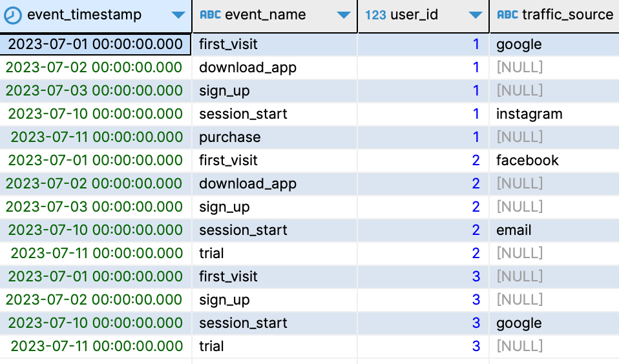Select user_id cell in user 3 sign_up row
Image resolution: width=619 pixels, height=364 pixels.
[x=423, y=300]
